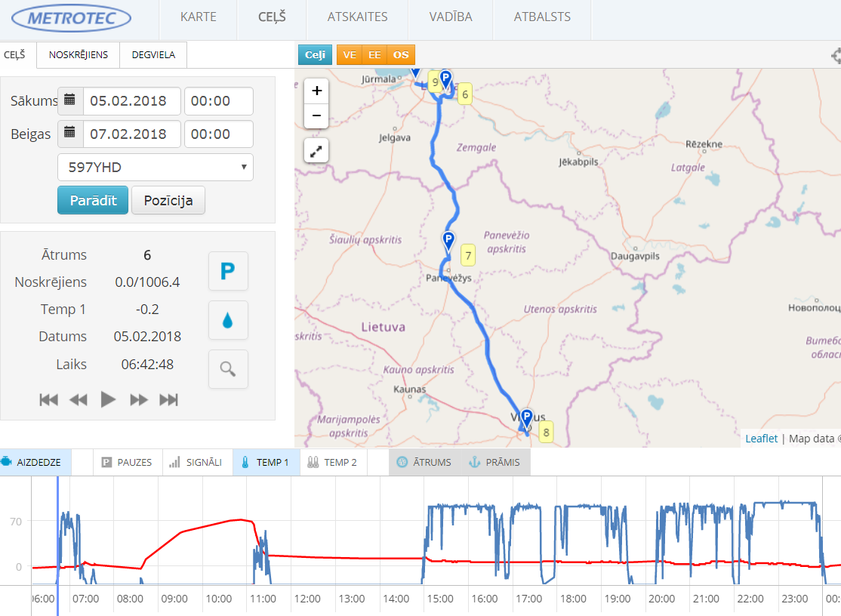Click the magnifier search icon button
The width and height of the screenshot is (841, 616).
tap(227, 369)
